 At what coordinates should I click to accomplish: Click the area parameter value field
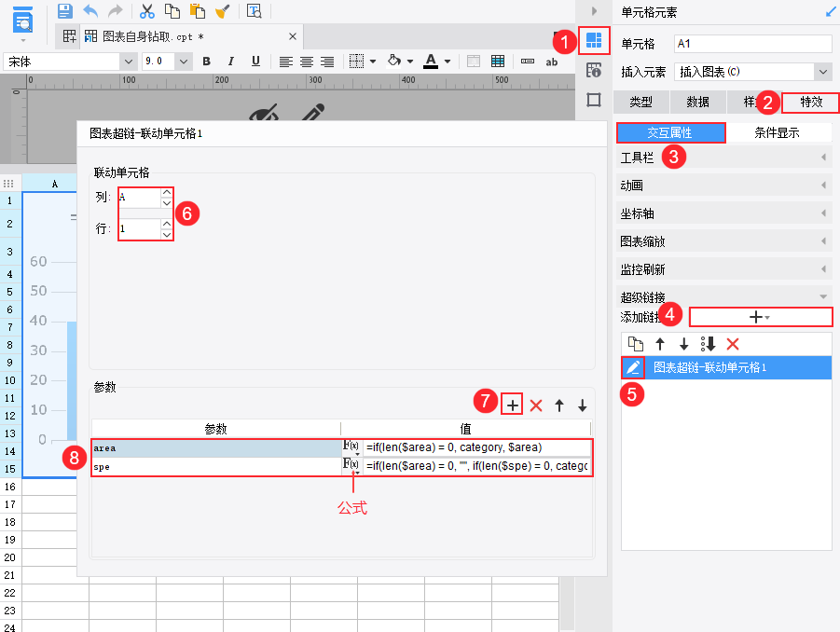click(476, 447)
